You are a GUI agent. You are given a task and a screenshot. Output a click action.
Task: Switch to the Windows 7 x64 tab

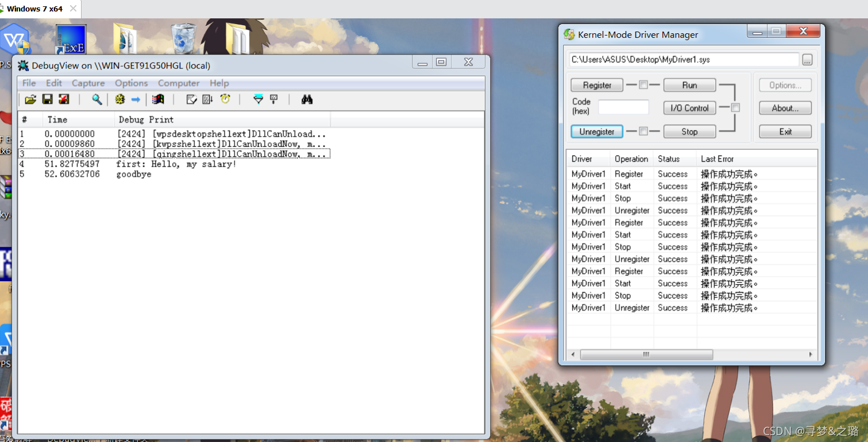(34, 9)
